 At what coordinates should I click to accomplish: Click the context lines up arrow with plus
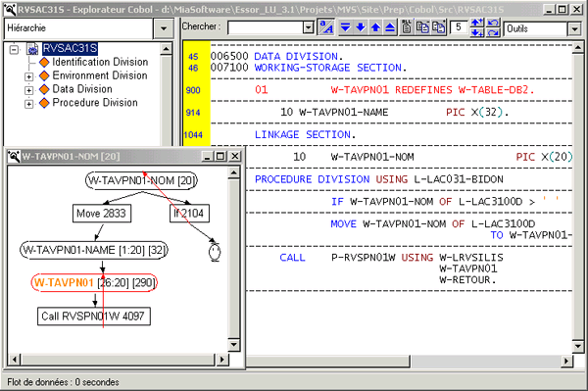pyautogui.click(x=477, y=24)
